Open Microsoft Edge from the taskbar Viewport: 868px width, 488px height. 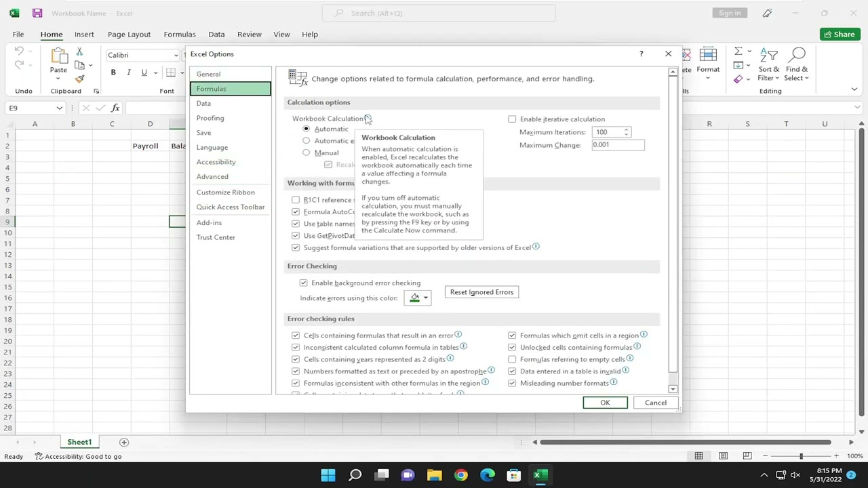(x=488, y=475)
